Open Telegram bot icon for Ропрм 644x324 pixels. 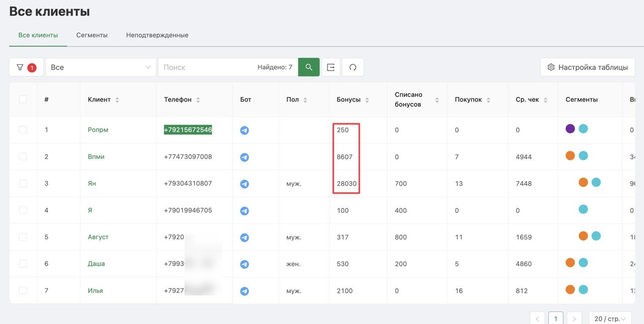(245, 130)
